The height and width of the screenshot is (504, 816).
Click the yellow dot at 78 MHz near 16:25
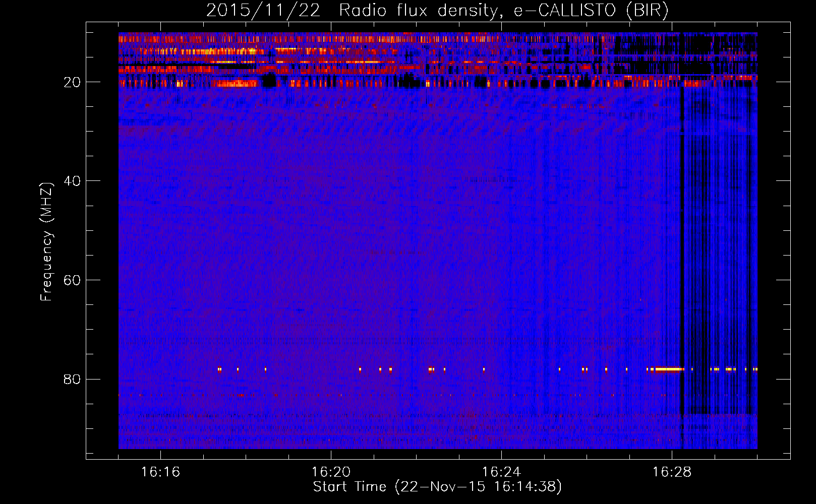tap(559, 369)
